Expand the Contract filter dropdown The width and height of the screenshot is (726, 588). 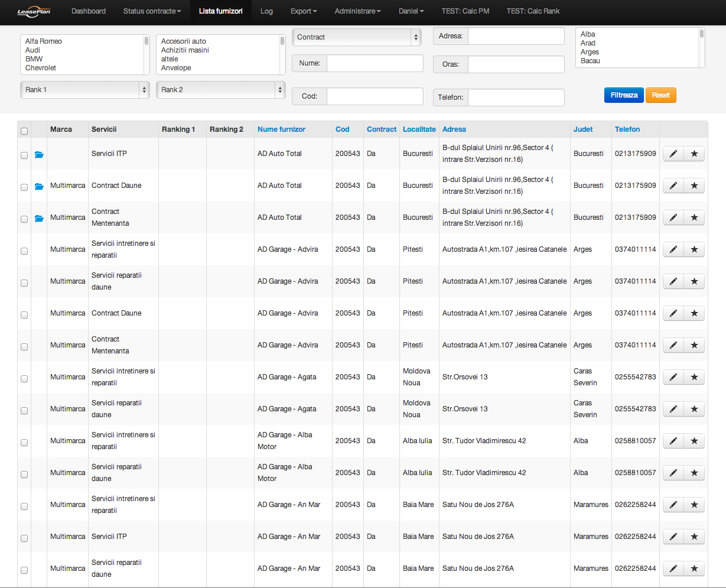pyautogui.click(x=357, y=37)
